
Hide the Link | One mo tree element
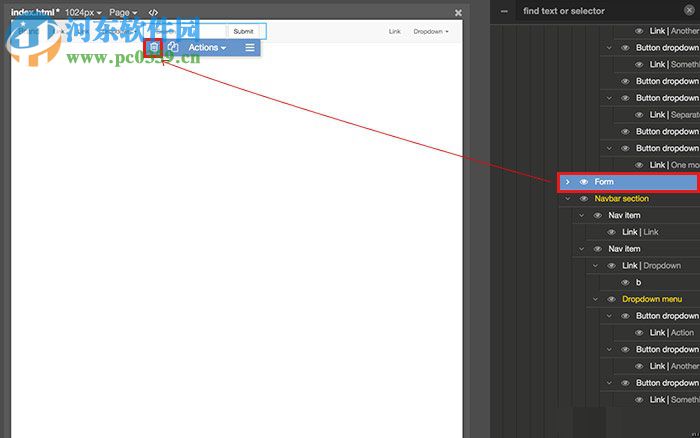tap(639, 165)
